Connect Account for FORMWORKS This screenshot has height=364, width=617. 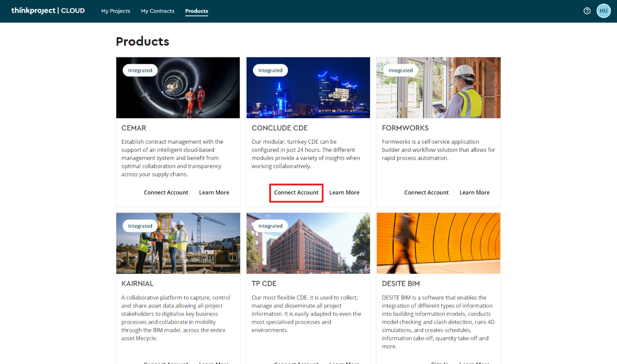click(x=427, y=193)
